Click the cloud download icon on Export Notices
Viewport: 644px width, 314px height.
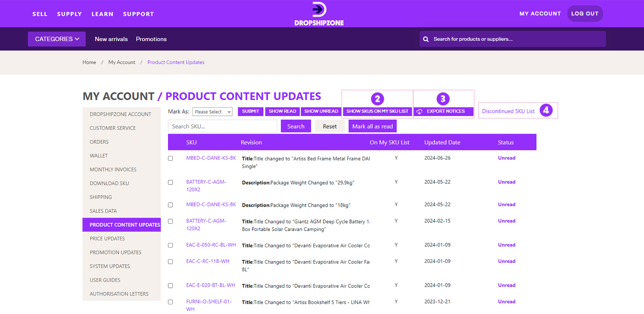tap(419, 111)
